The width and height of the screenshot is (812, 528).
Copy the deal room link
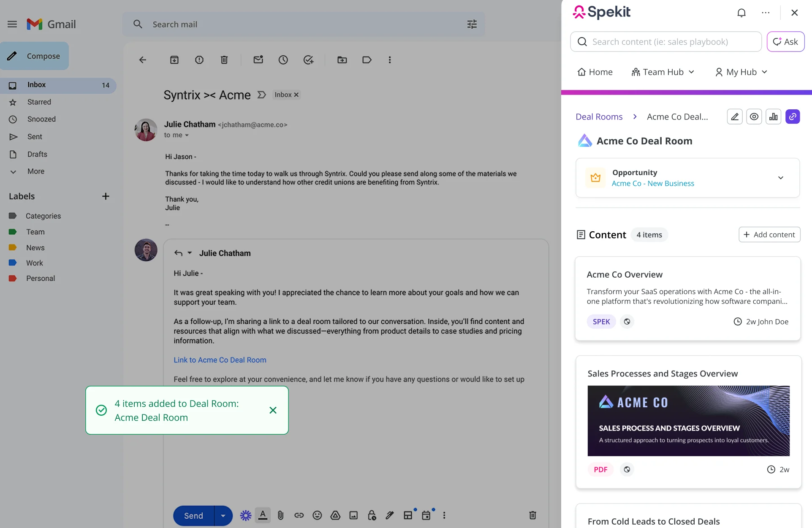point(793,117)
